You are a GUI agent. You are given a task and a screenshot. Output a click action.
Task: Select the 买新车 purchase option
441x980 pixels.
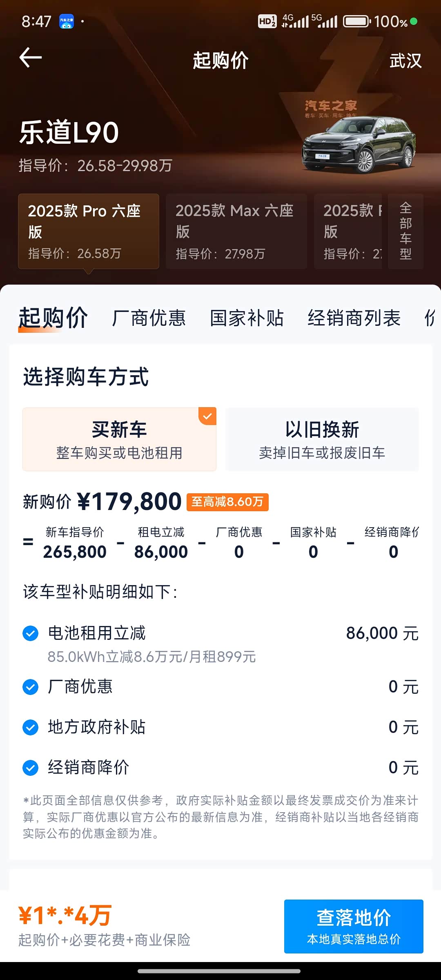[119, 439]
